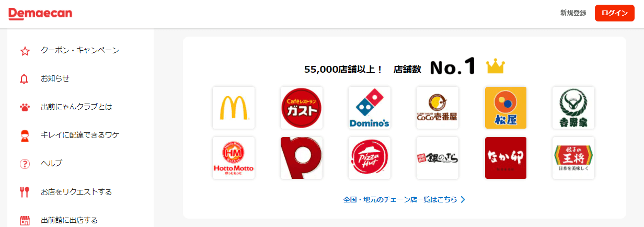The image size is (644, 227).
Task: Open the Yoshinoya logo tile
Action: coord(573,108)
